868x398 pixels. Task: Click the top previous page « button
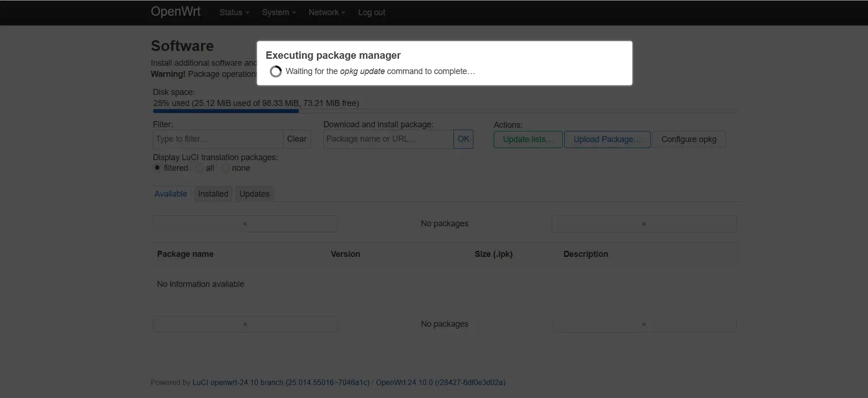(x=245, y=224)
